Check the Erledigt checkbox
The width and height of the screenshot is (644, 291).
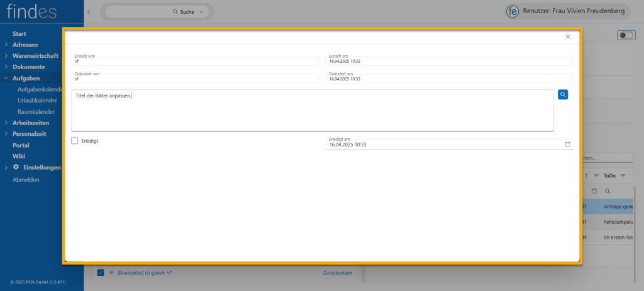point(75,141)
